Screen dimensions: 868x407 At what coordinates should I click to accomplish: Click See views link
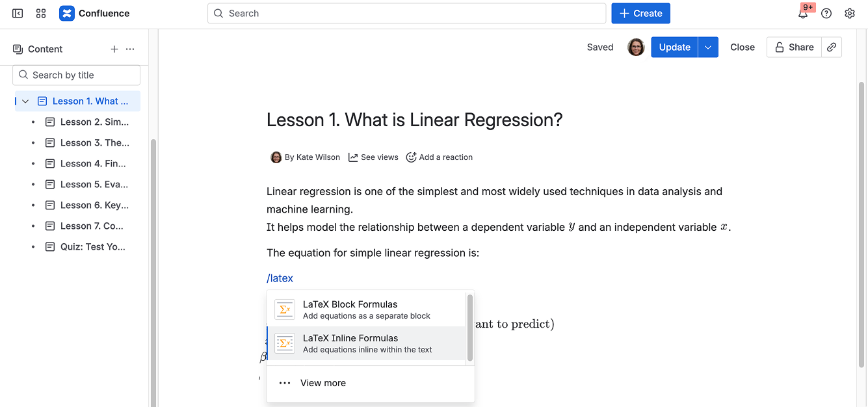[373, 157]
